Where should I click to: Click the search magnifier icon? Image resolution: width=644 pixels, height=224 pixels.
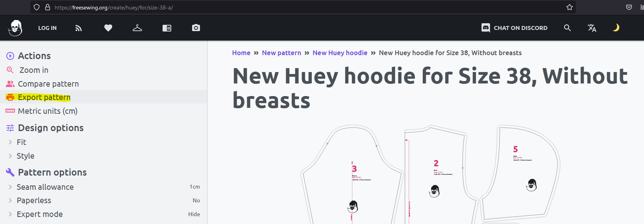pyautogui.click(x=567, y=28)
